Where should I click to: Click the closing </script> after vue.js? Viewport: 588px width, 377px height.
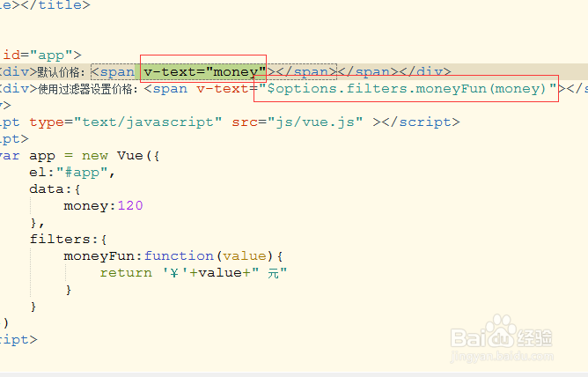click(421, 122)
